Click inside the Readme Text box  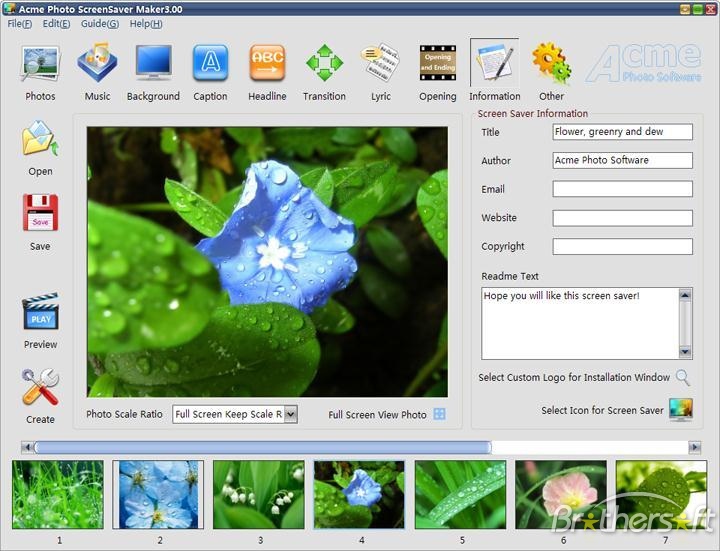coord(580,324)
